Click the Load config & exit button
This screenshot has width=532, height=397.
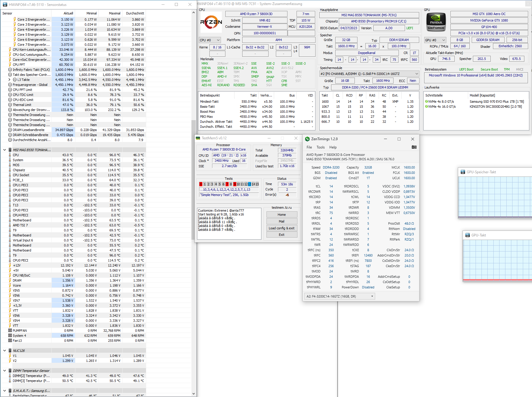[282, 228]
